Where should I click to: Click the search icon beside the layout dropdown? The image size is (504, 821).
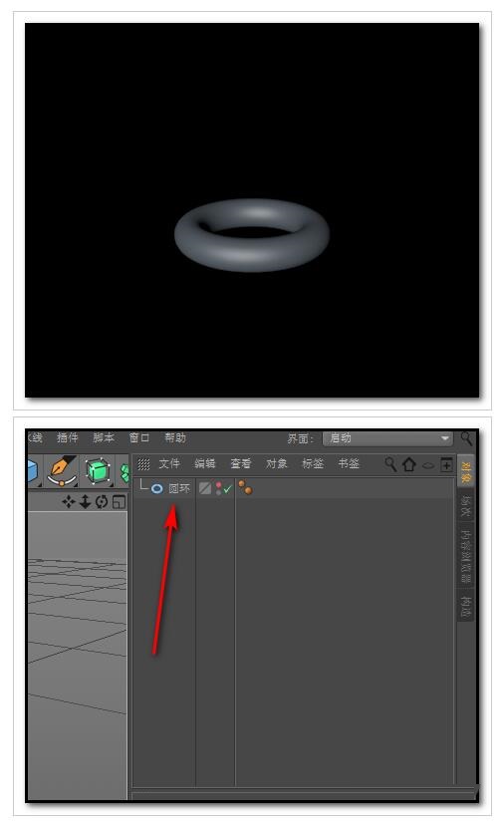click(466, 438)
